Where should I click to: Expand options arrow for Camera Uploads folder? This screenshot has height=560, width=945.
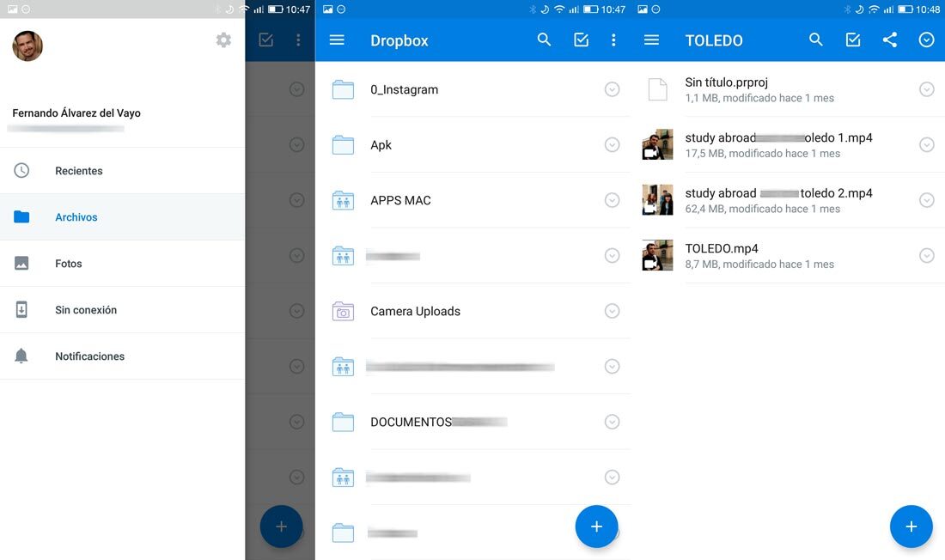tap(612, 311)
